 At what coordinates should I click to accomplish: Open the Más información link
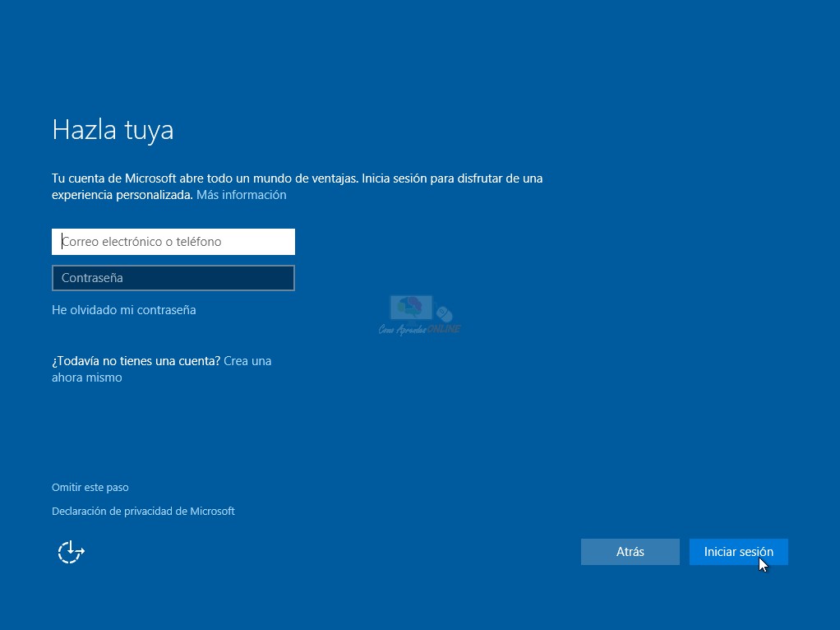point(241,195)
